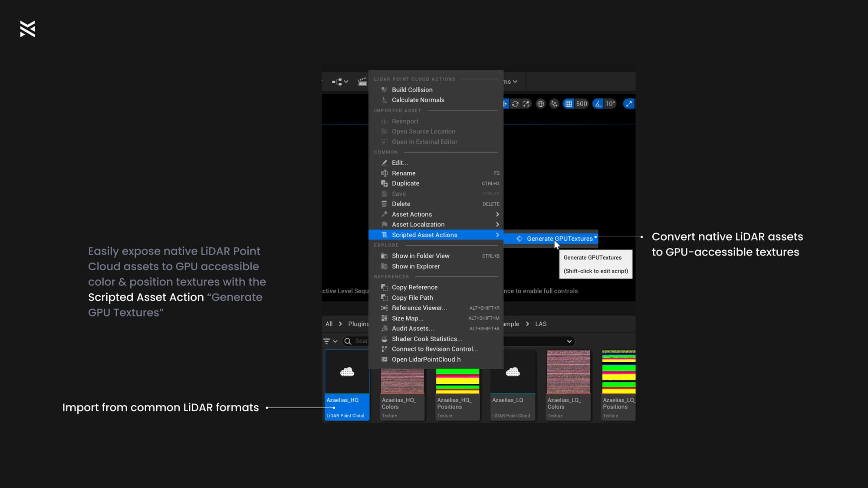Select Generate GPUTextures submenu item
868x488 pixels.
pyautogui.click(x=559, y=239)
